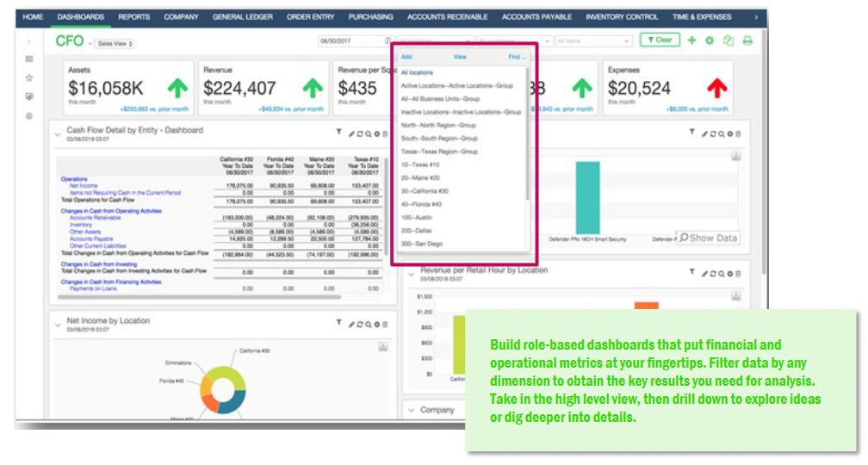Click View link in location dropdown

click(460, 57)
